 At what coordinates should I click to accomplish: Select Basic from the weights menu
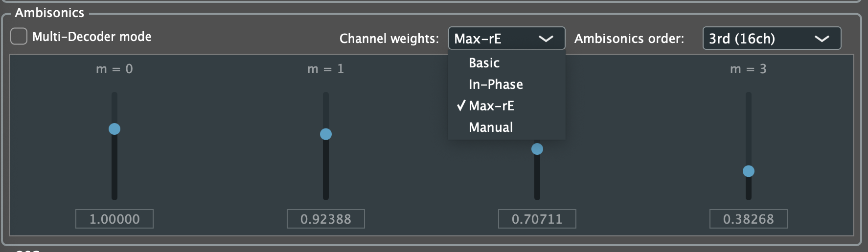pos(484,63)
